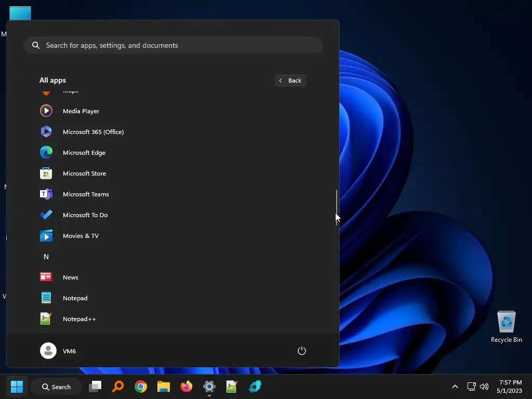Click VM6 account name
Image resolution: width=532 pixels, height=399 pixels.
click(x=69, y=351)
